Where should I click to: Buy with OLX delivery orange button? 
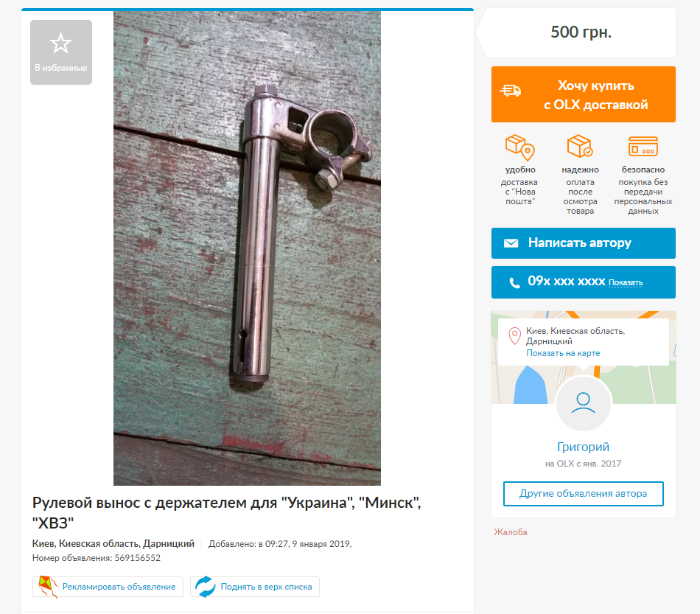[583, 94]
